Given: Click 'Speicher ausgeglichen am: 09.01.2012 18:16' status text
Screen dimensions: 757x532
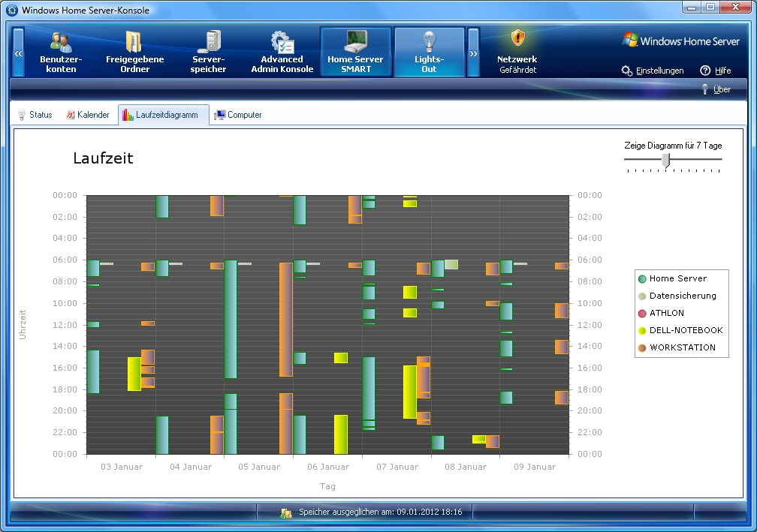Looking at the screenshot, I should pyautogui.click(x=381, y=512).
